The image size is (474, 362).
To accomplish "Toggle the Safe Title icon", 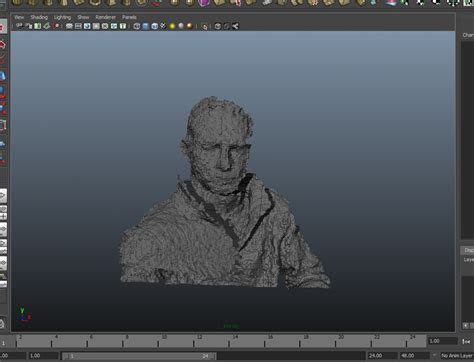I will pos(123,26).
